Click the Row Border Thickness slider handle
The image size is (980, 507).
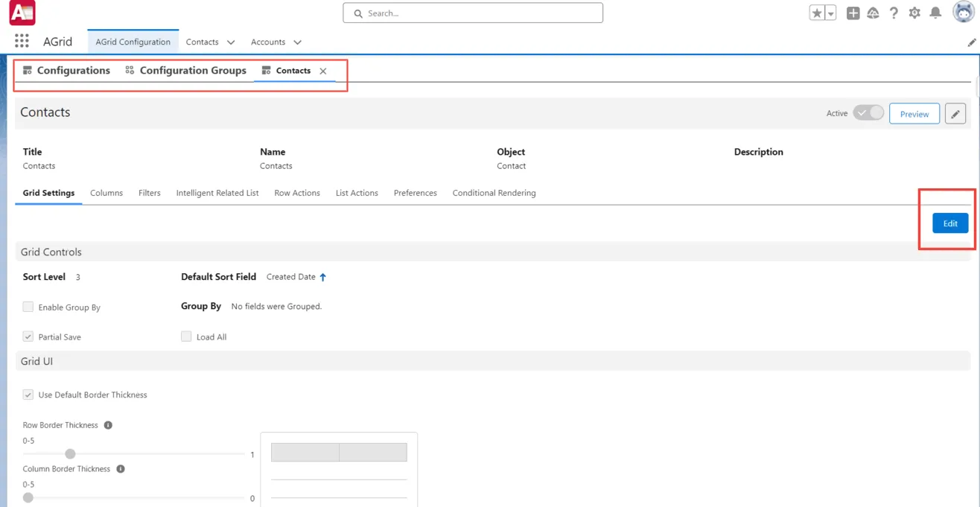[70, 454]
